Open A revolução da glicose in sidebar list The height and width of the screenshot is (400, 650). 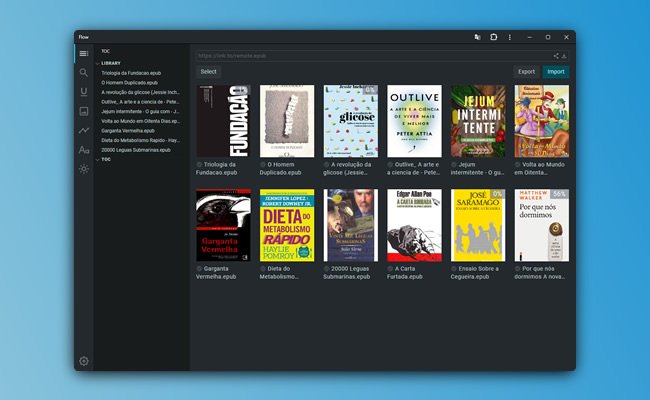click(141, 92)
